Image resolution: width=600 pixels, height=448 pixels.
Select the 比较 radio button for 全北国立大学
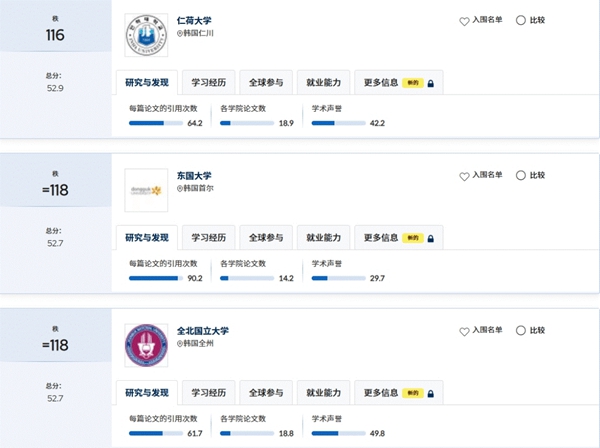pos(521,331)
